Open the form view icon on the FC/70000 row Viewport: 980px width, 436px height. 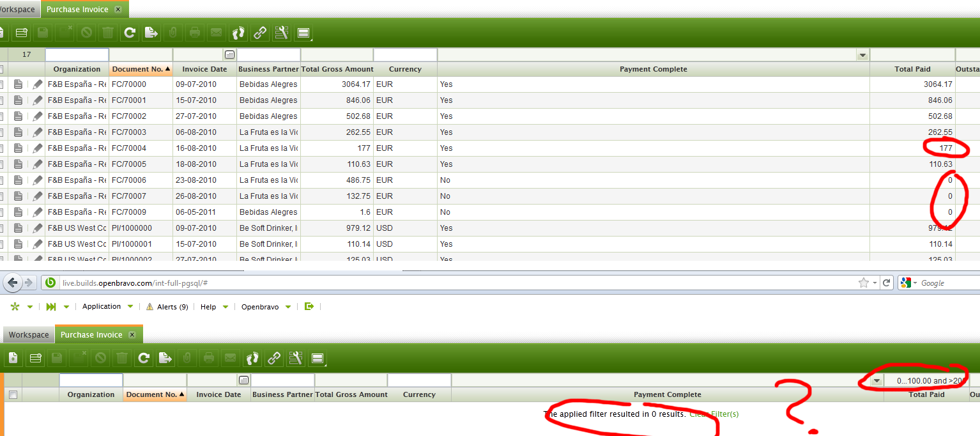[19, 84]
